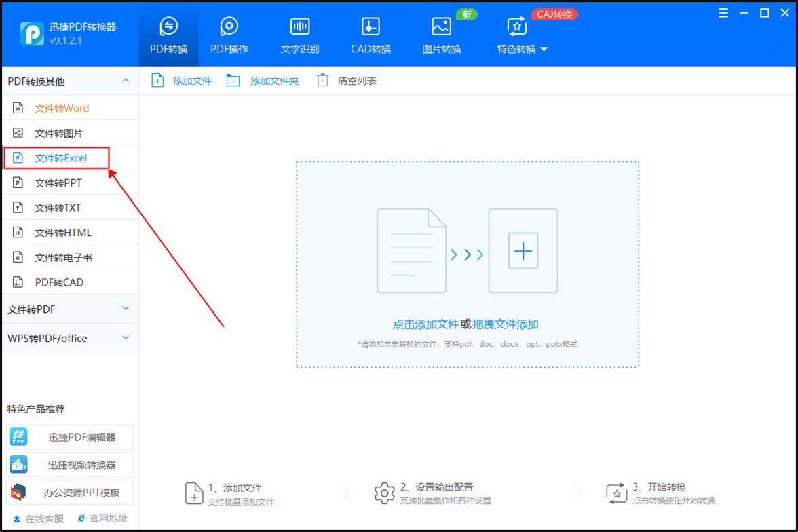Click the 清空列表 trash button
This screenshot has width=798, height=532.
[x=347, y=81]
